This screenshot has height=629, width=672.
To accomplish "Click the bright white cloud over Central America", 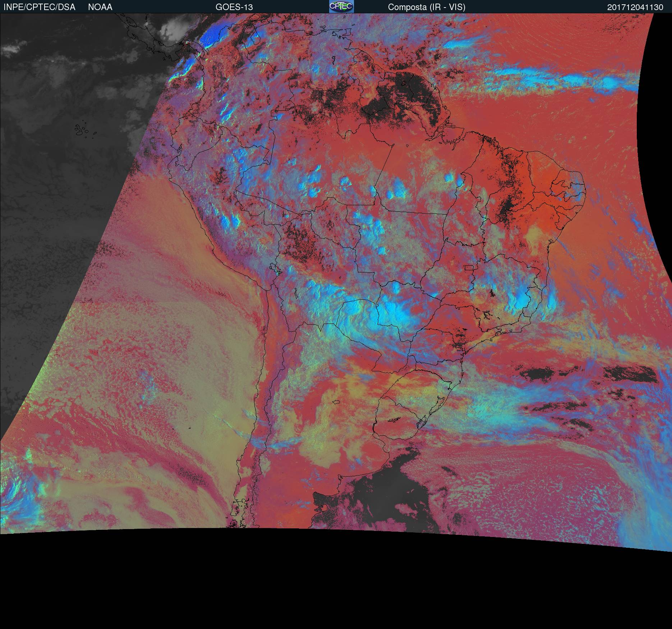I will 175,29.
